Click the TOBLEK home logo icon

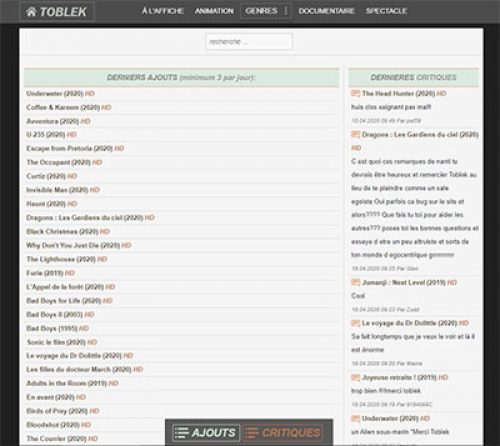(x=57, y=12)
